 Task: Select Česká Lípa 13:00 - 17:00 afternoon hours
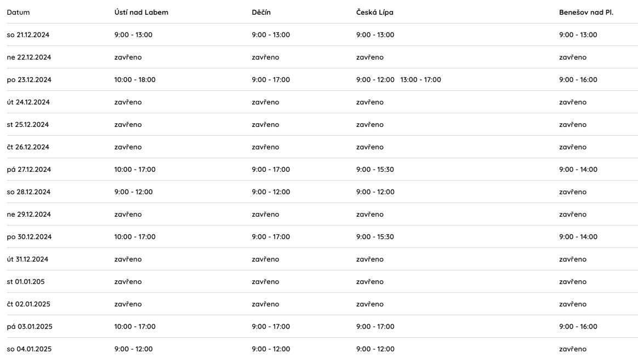click(x=421, y=79)
